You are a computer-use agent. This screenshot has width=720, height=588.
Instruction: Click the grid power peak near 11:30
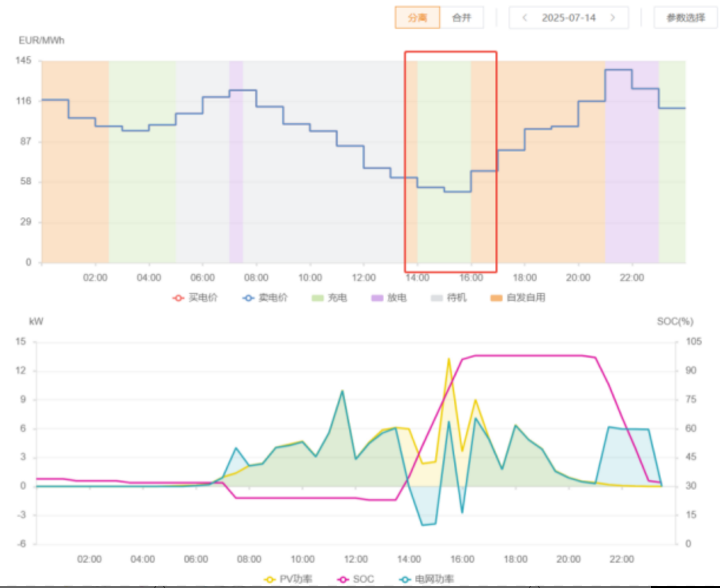click(x=342, y=391)
